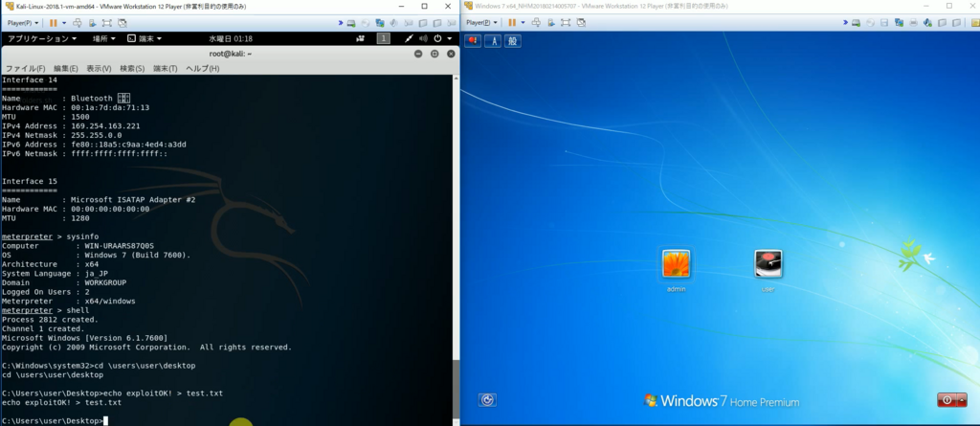Open power menu in Kali top bar

coord(442,39)
